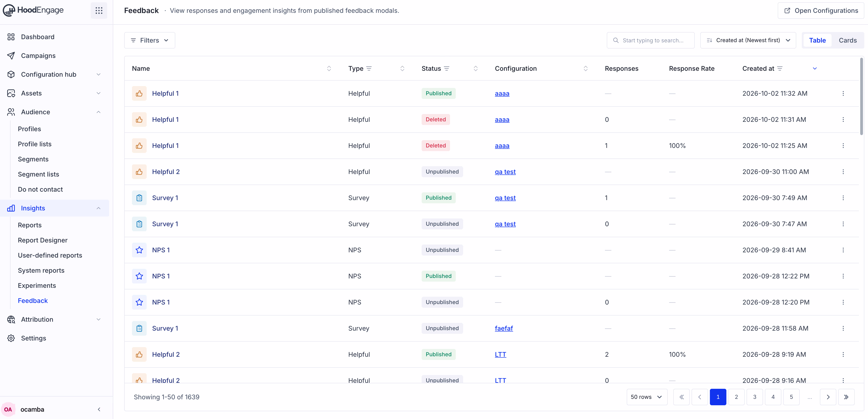The image size is (868, 419).
Task: Switch to the Cards view
Action: tap(847, 40)
